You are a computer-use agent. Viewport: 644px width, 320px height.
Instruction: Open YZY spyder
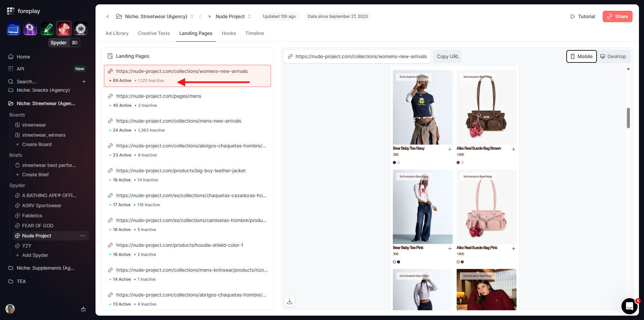(27, 246)
